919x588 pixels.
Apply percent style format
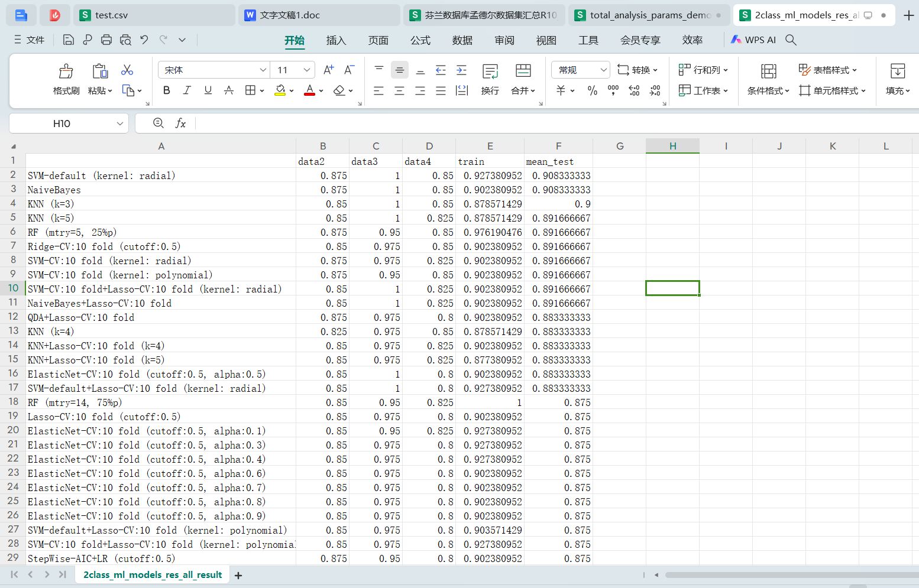pos(593,90)
